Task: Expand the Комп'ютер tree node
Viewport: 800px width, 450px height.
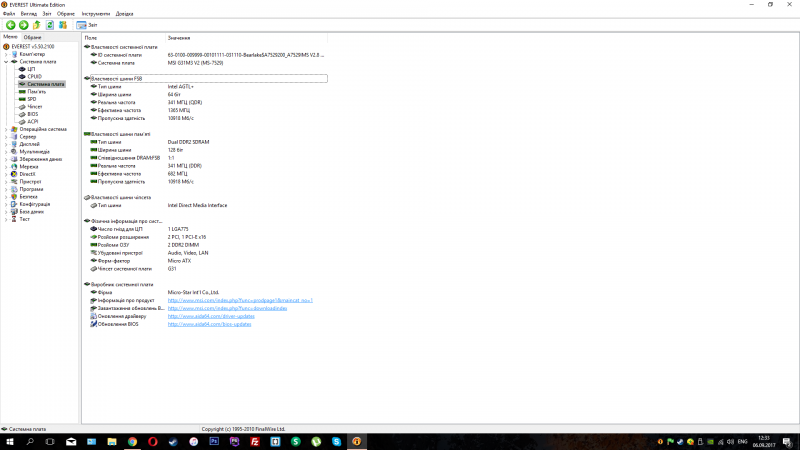Action: (x=6, y=54)
